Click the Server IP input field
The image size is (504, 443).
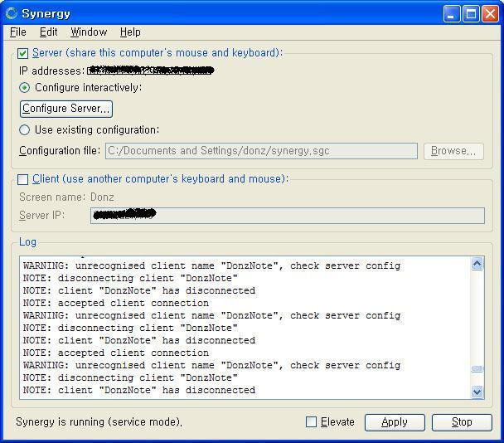point(288,215)
